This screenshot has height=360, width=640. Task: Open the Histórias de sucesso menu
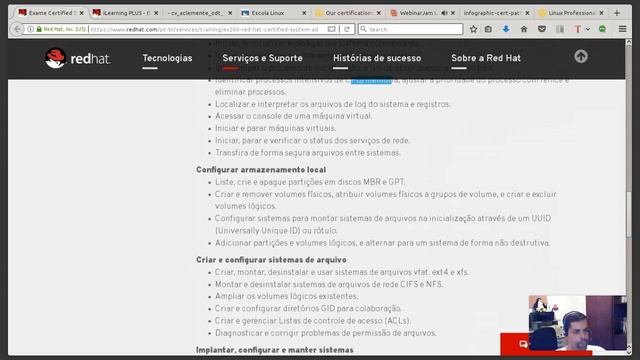[377, 58]
